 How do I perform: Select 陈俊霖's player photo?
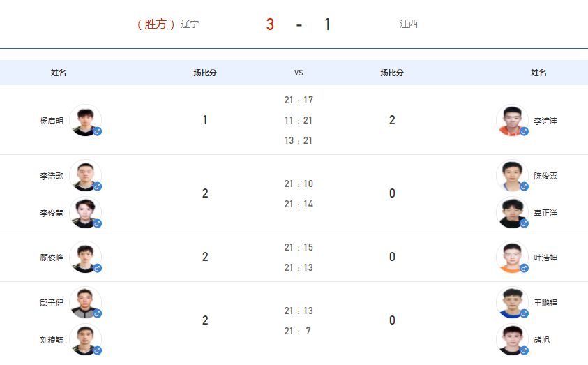(x=512, y=175)
